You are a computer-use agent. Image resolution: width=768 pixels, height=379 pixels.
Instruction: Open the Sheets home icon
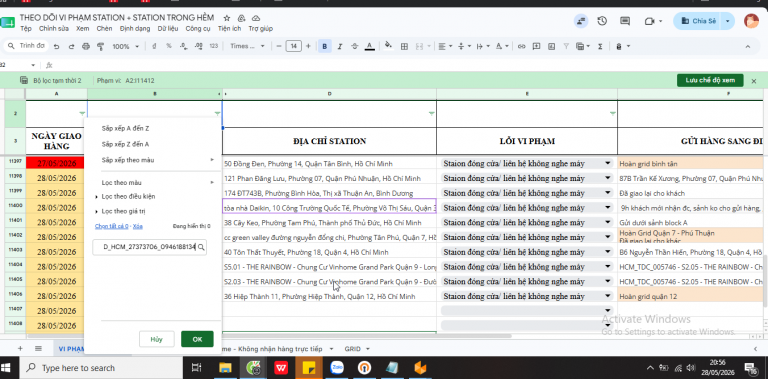pos(8,23)
